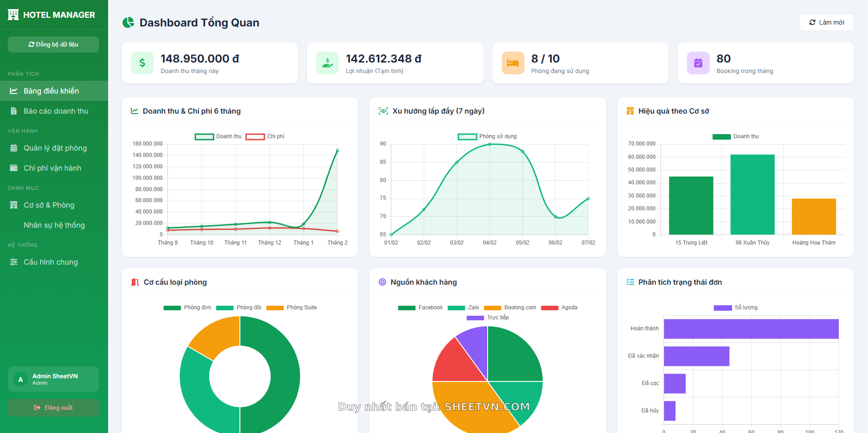Click the Đăng xuất logout button
The image size is (868, 433).
point(53,407)
